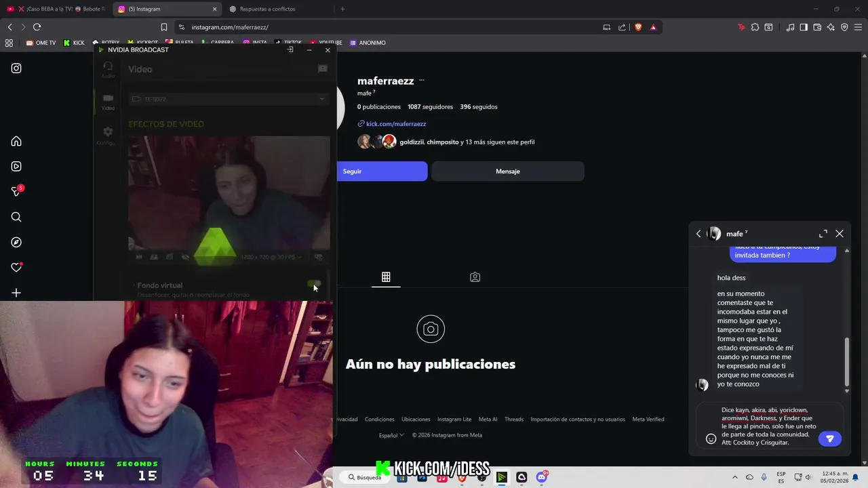Open NVIDIA Broadcast from the taskbar

point(501,477)
